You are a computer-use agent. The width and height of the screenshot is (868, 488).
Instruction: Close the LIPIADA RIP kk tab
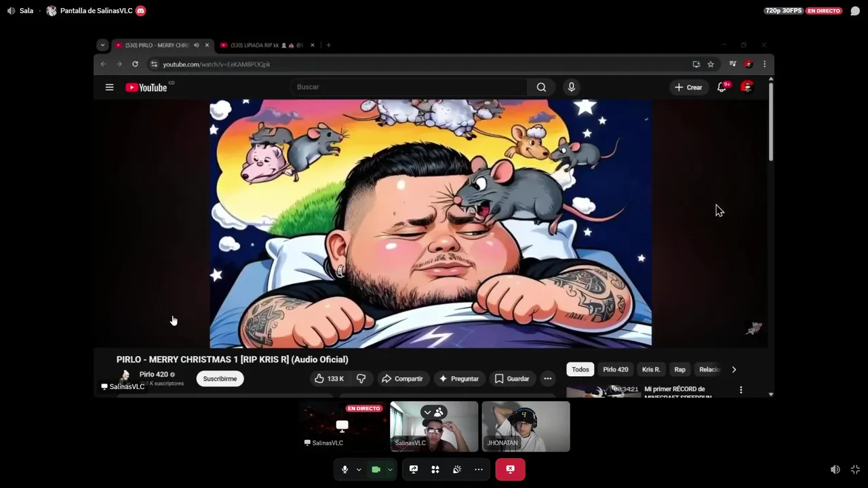pos(312,45)
